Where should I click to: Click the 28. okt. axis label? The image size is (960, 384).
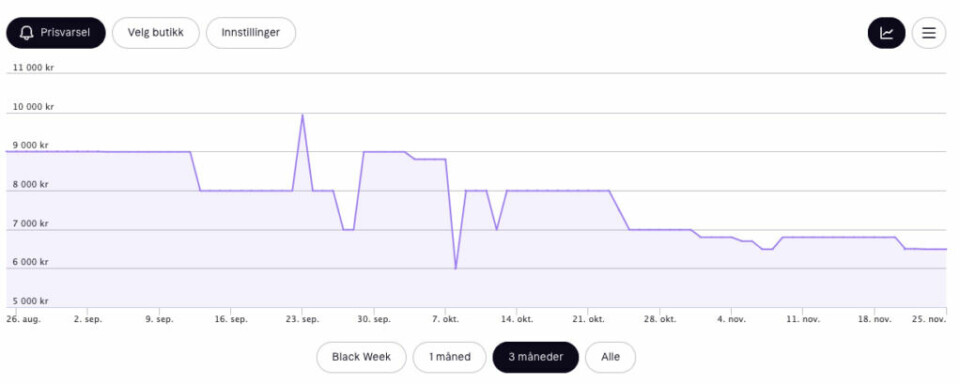659,320
